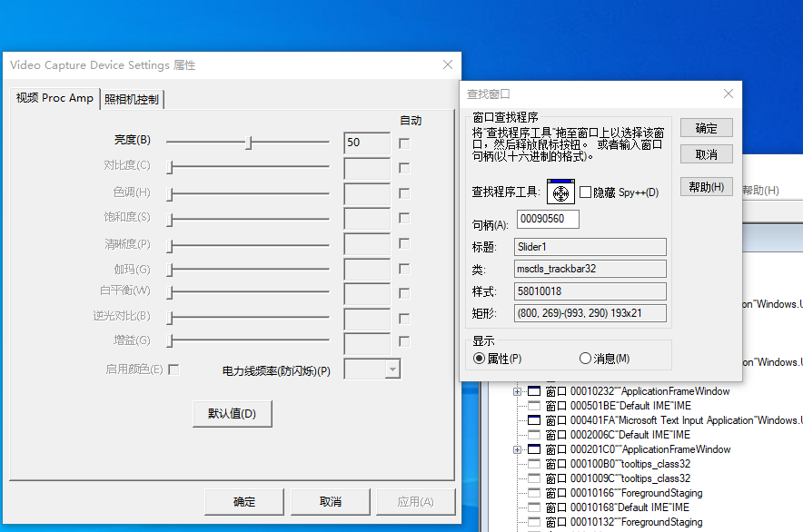Click 默认值(D) button
The image size is (803, 532).
[x=232, y=414]
